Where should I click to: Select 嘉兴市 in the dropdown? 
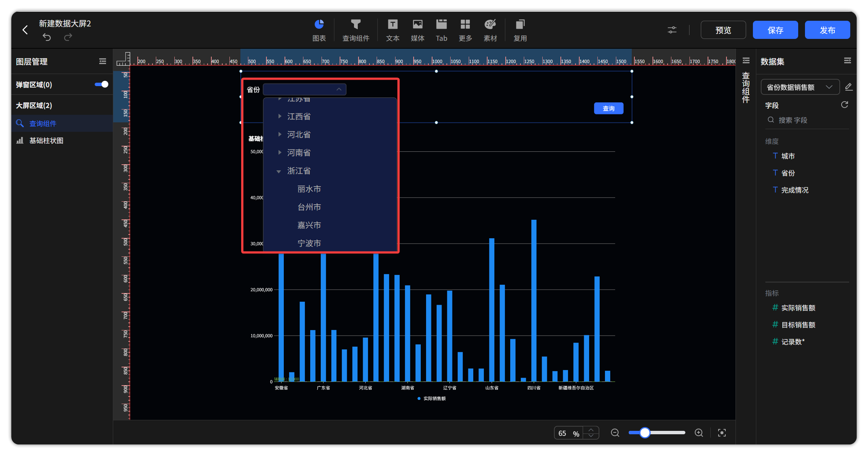click(x=309, y=225)
